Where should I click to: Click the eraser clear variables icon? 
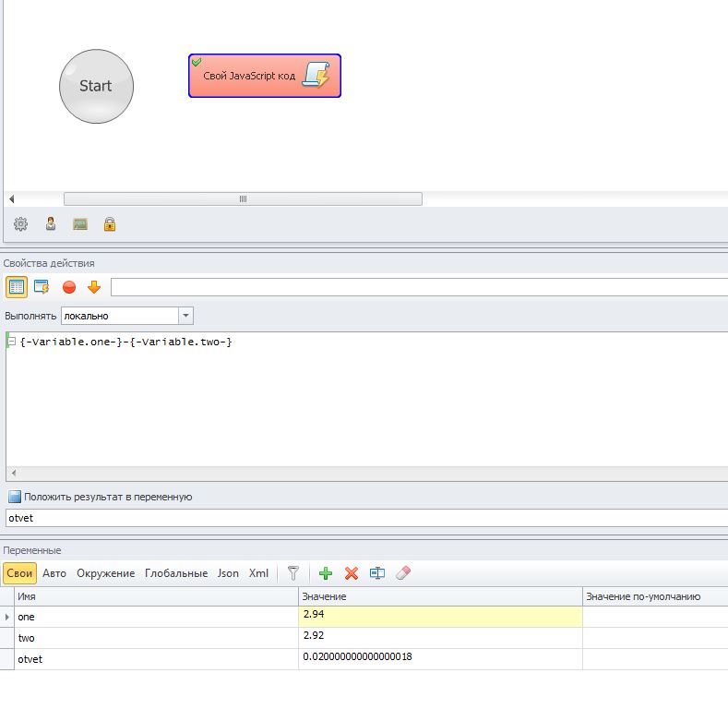(403, 573)
